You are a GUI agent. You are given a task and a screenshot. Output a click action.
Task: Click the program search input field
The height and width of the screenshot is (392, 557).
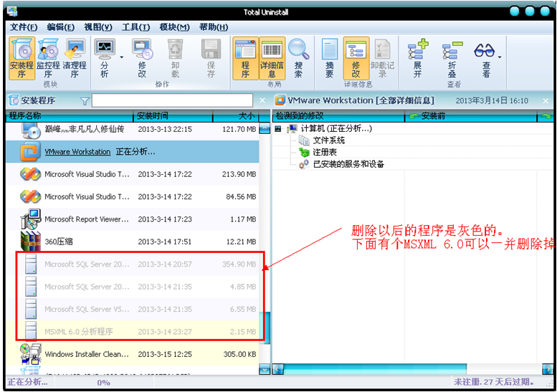172,100
